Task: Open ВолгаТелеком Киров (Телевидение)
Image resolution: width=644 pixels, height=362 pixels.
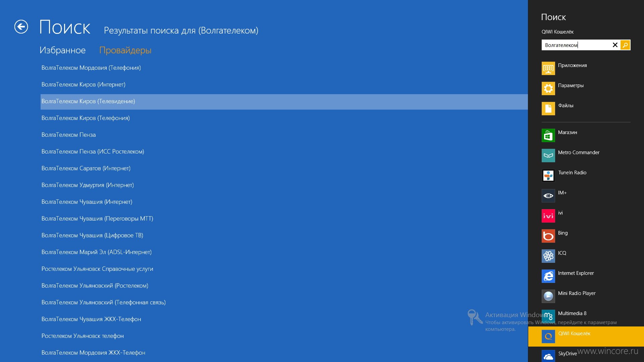Action: point(284,102)
